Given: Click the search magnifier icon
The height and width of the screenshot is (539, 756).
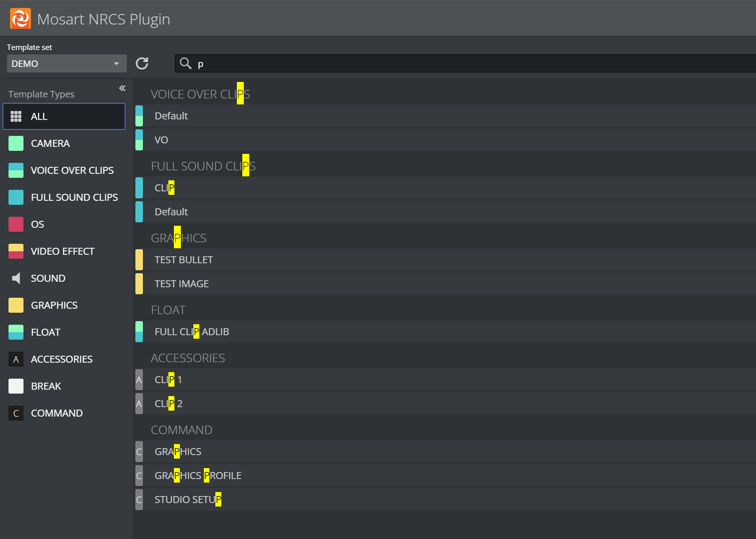Looking at the screenshot, I should (186, 63).
